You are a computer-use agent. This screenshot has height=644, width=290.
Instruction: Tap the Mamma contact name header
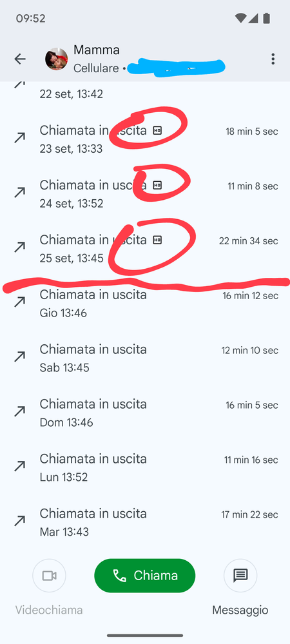97,50
